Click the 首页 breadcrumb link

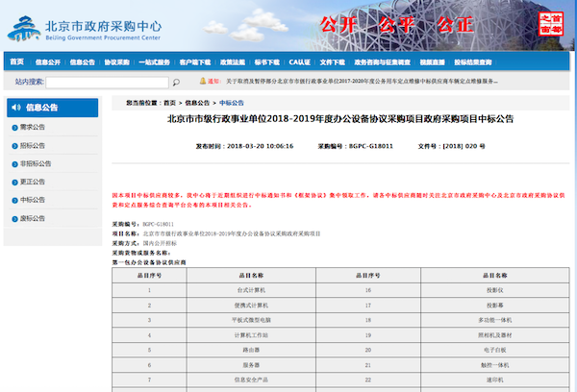[170, 101]
